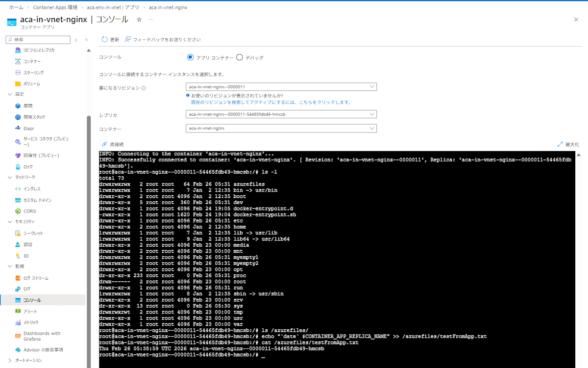Open Dashboards with Grafana icon
The width and height of the screenshot is (588, 368).
click(x=18, y=336)
